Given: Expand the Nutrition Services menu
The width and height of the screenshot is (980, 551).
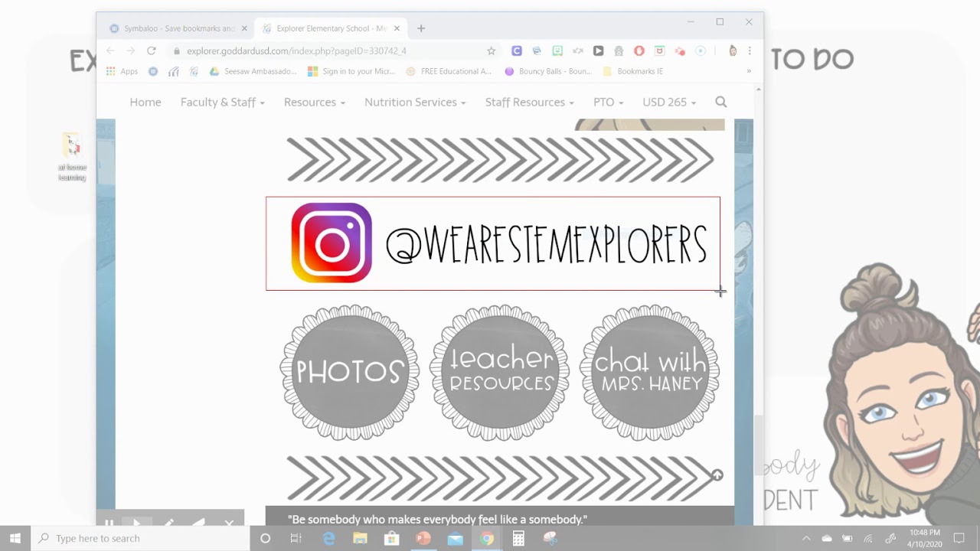Looking at the screenshot, I should (x=415, y=102).
